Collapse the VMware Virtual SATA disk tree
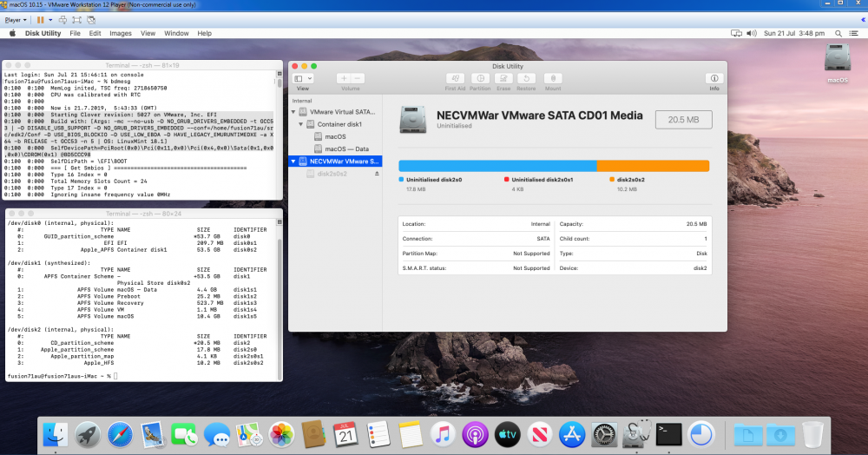The image size is (868, 455). click(x=293, y=112)
